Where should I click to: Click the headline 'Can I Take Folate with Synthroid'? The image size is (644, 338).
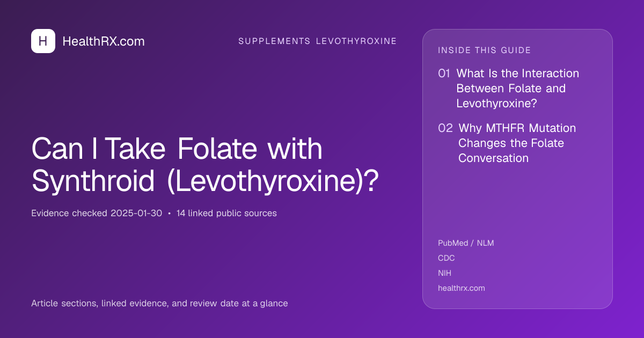pos(205,165)
